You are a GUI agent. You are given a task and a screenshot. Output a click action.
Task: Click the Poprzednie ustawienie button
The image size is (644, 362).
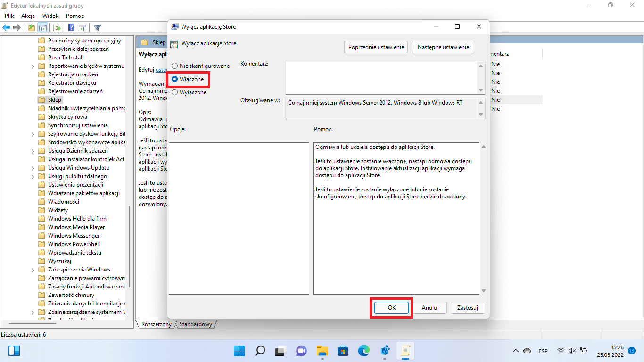(376, 47)
